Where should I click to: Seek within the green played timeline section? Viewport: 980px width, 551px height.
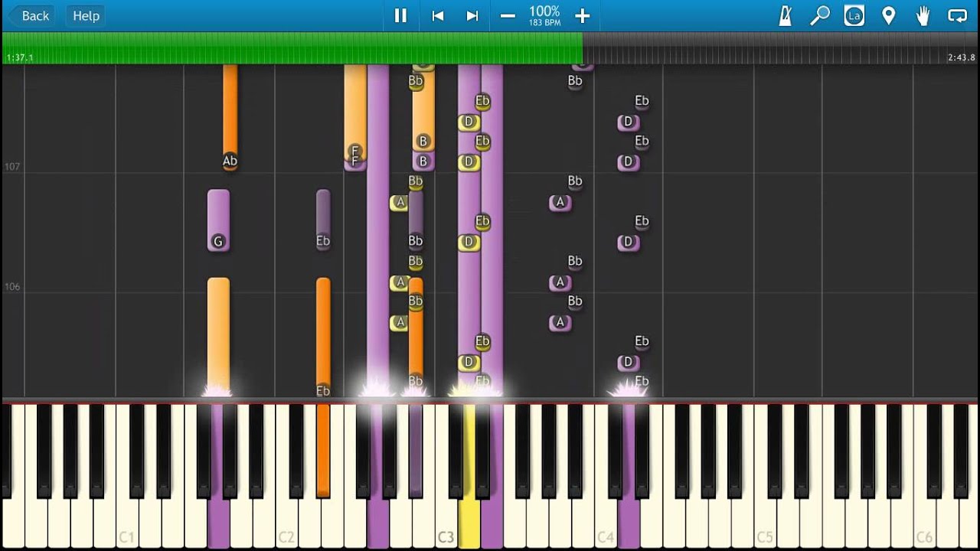coord(292,48)
